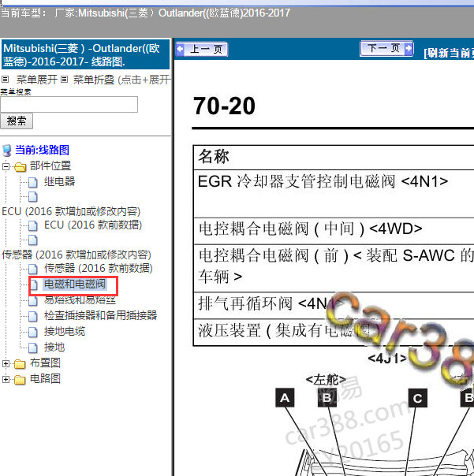Screen dimensions: 474x476
Task: Click the 70-20 page heading
Action: 224,106
